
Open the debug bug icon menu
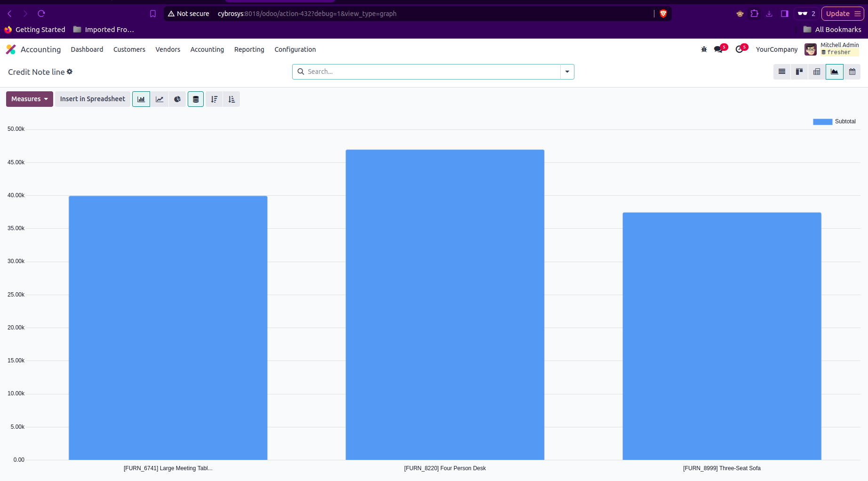[x=704, y=49]
